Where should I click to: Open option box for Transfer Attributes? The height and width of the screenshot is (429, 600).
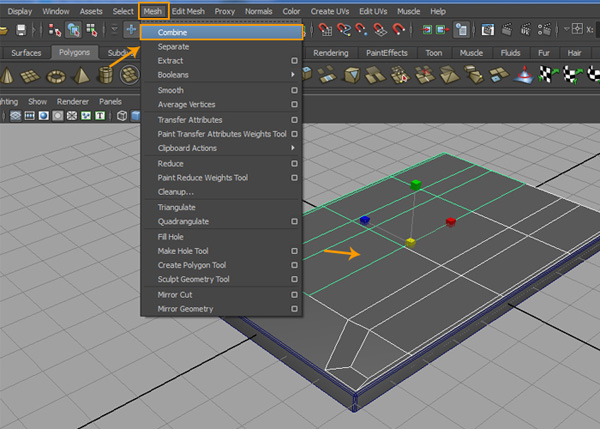(x=294, y=120)
